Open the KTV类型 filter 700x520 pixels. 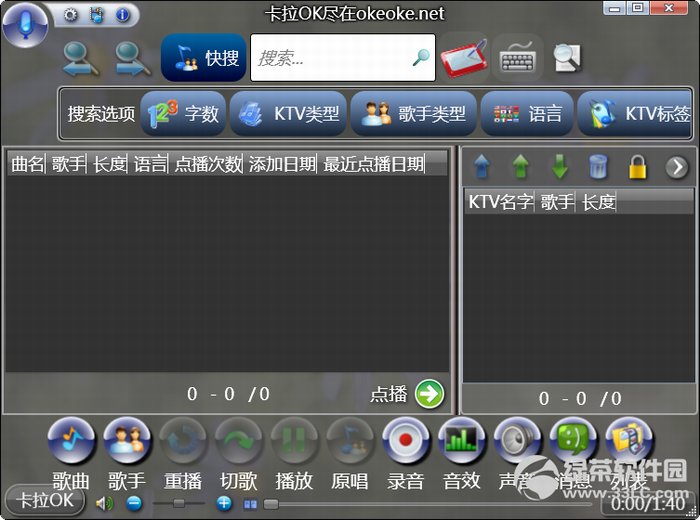288,113
